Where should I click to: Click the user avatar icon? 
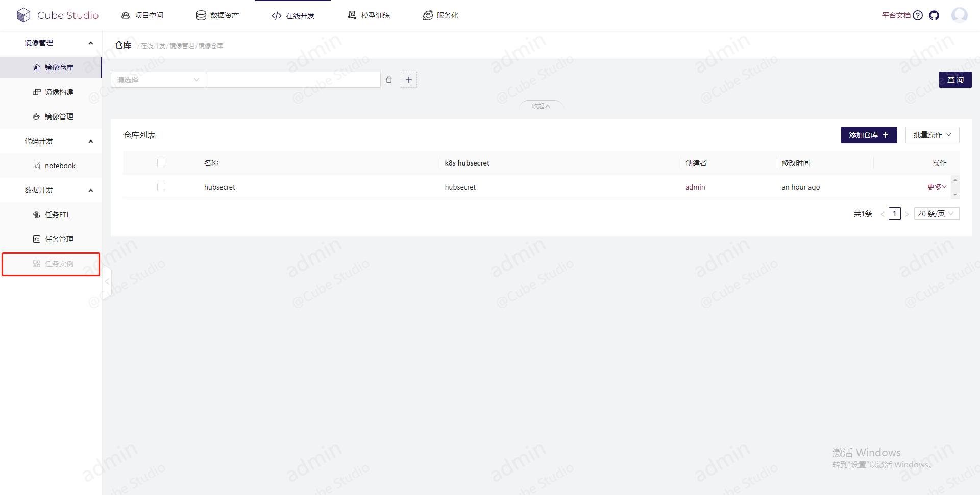click(960, 15)
